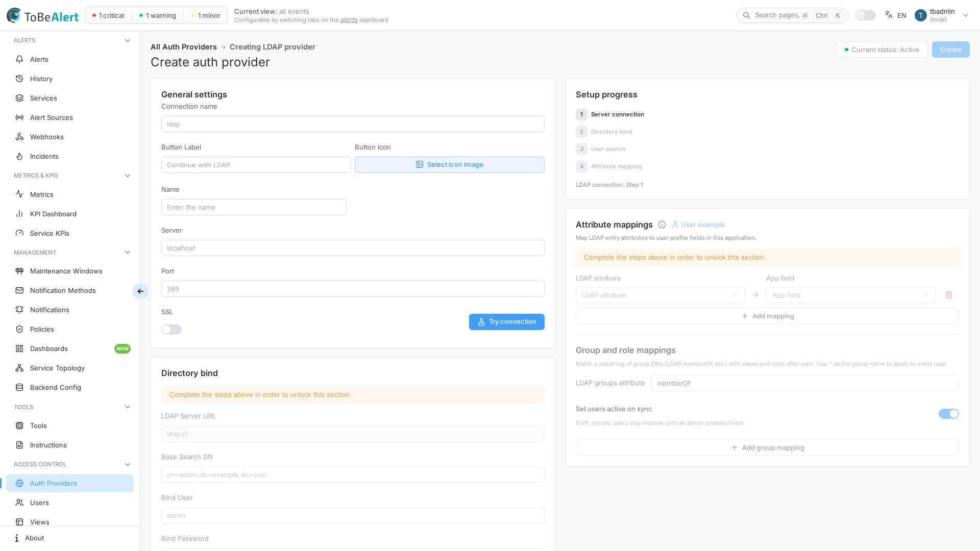Toggle the dark mode switch in header
Screen dimensions: 980x551
[866, 15]
